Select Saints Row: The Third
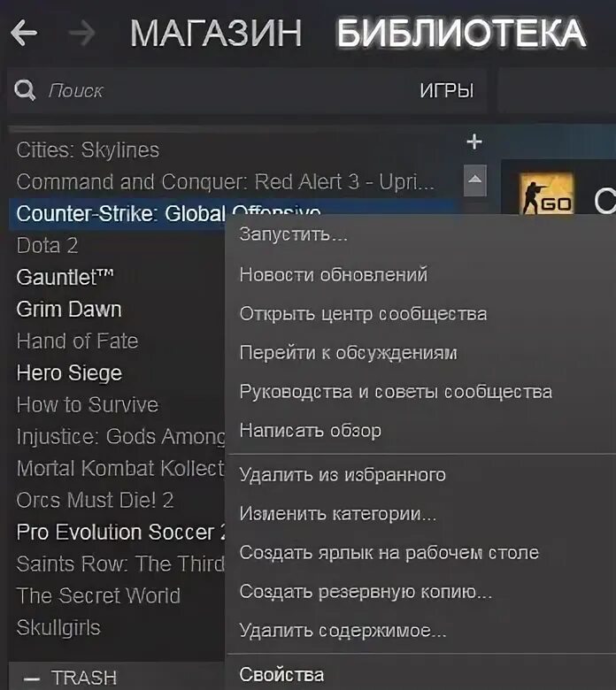 120,564
